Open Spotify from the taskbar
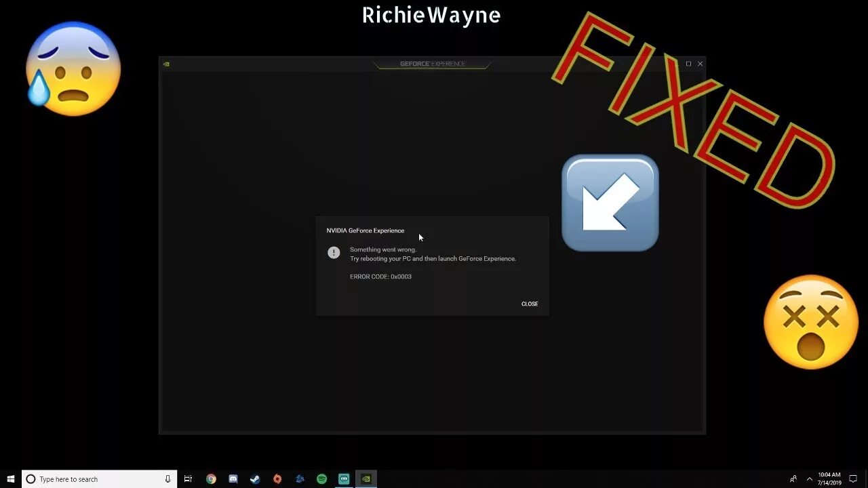The width and height of the screenshot is (868, 488). tap(322, 479)
